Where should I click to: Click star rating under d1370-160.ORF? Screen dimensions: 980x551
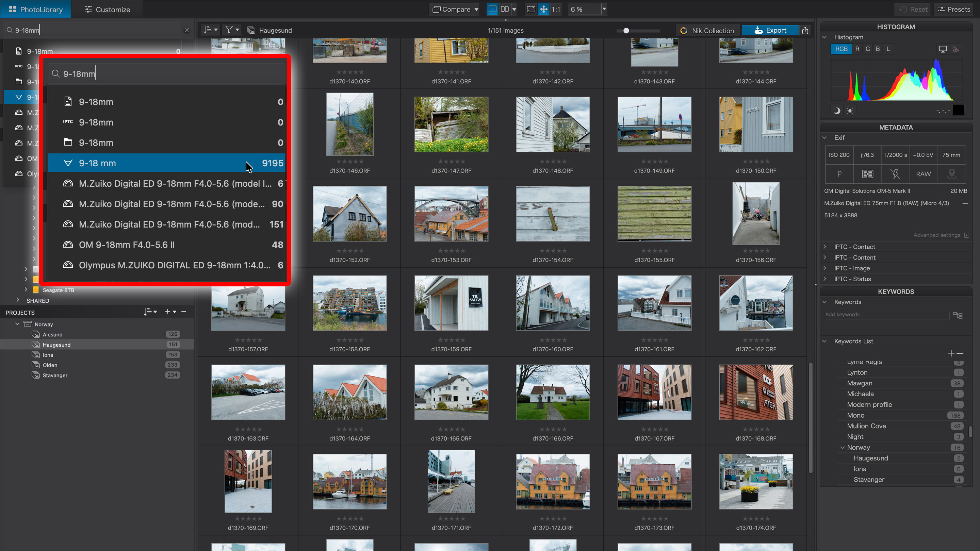[x=553, y=340]
